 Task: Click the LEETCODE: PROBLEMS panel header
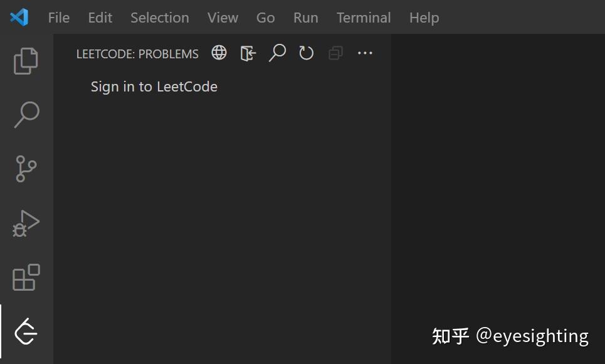pyautogui.click(x=137, y=54)
